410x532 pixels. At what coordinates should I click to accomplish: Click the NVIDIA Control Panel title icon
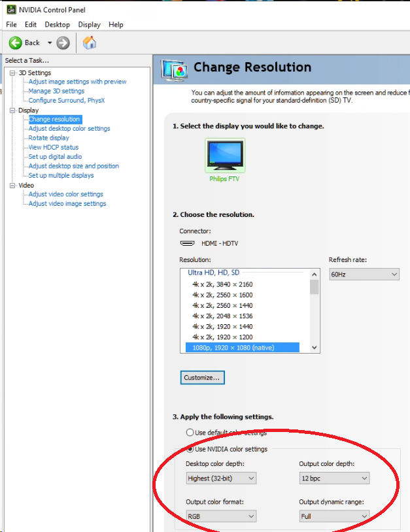11,10
